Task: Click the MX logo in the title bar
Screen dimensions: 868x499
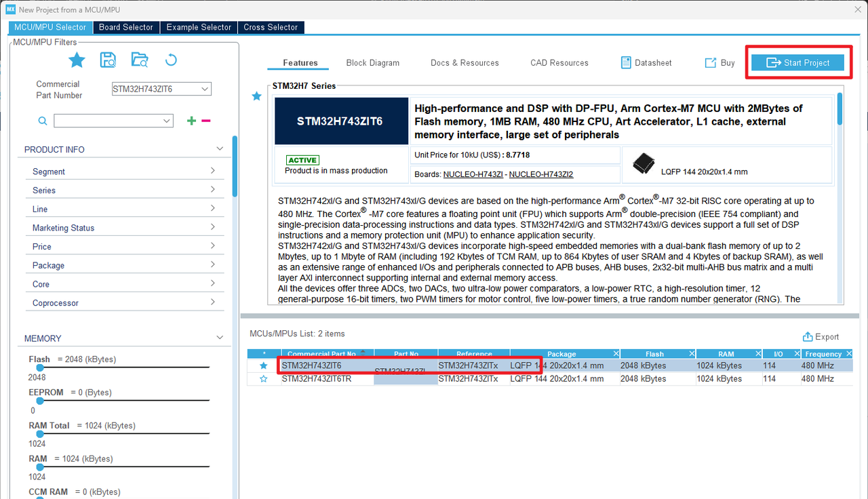Action: [10, 9]
